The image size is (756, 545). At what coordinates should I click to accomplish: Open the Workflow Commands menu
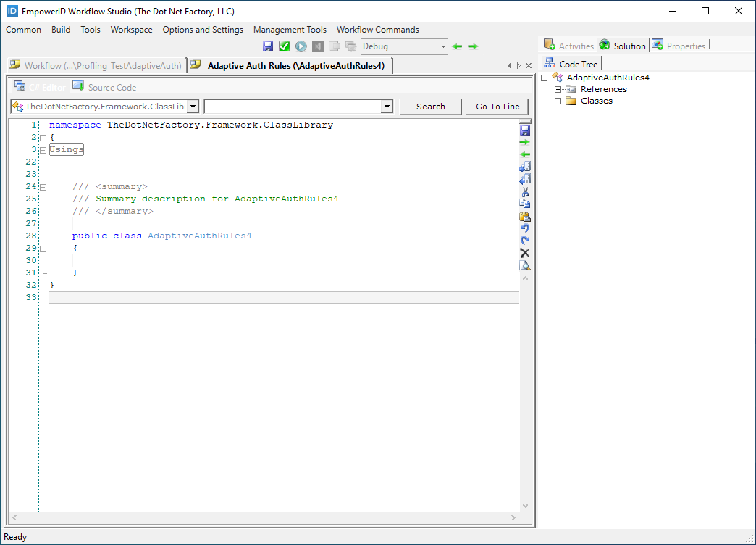pos(377,30)
